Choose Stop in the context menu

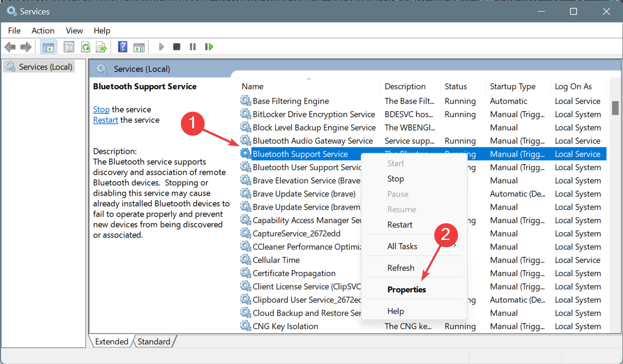coord(396,179)
